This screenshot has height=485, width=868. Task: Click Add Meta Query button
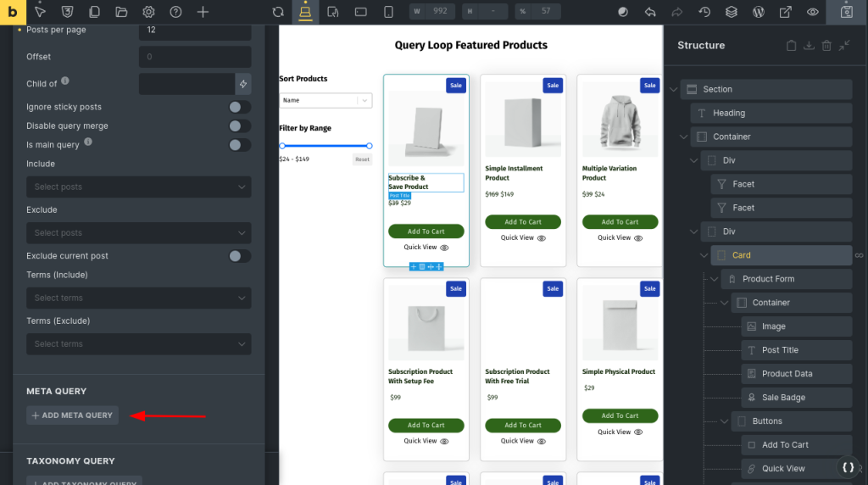72,415
